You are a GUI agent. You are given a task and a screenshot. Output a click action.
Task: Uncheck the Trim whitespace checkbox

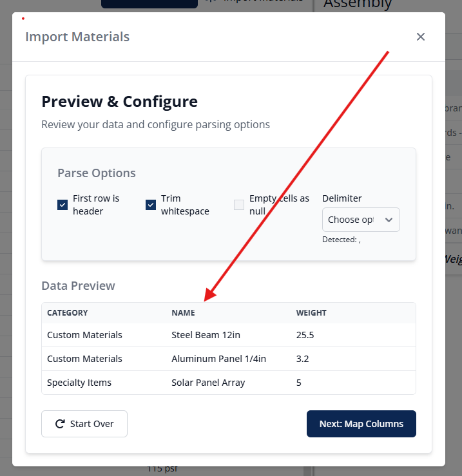[x=151, y=205]
